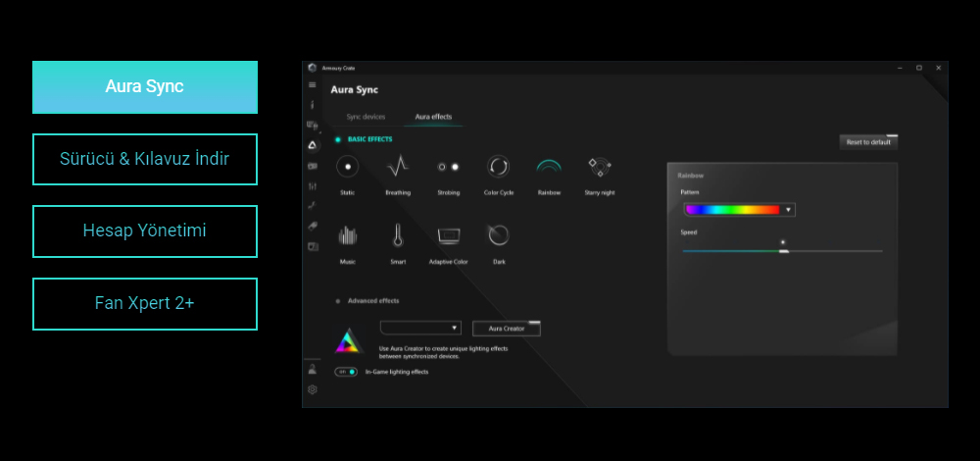Viewport: 980px width, 461px height.
Task: Select the Static lighting effect
Action: (x=347, y=167)
